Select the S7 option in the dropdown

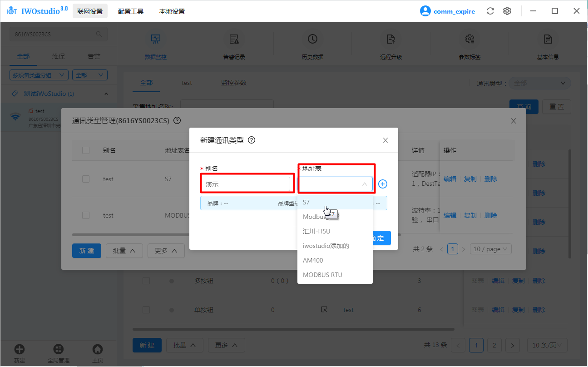click(x=306, y=202)
